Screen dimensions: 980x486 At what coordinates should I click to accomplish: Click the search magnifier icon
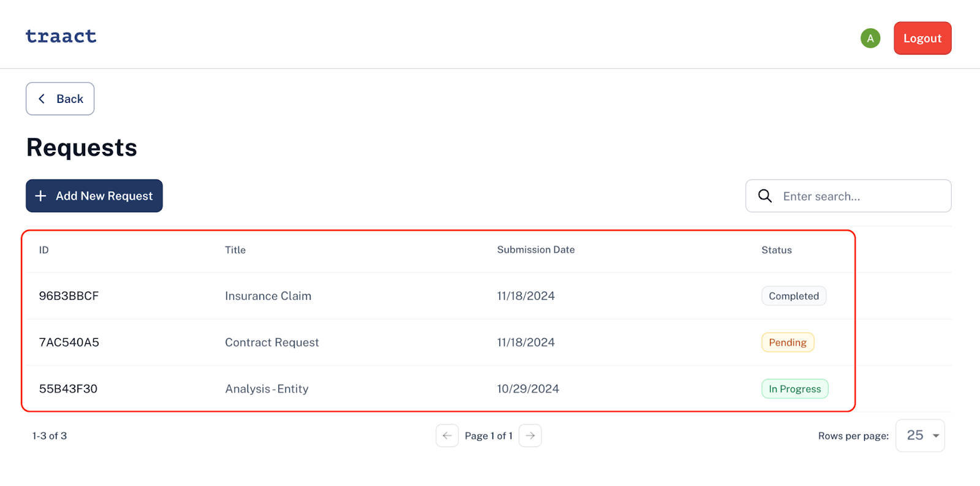[765, 196]
